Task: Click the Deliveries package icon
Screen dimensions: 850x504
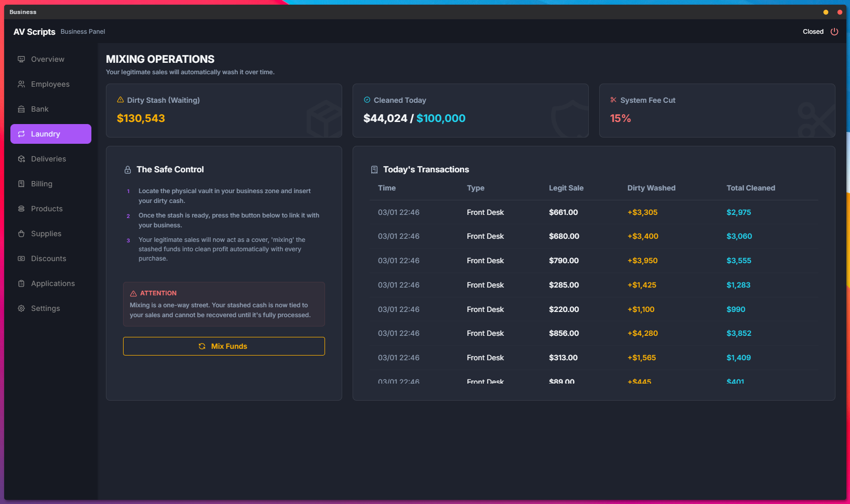Action: [x=21, y=159]
